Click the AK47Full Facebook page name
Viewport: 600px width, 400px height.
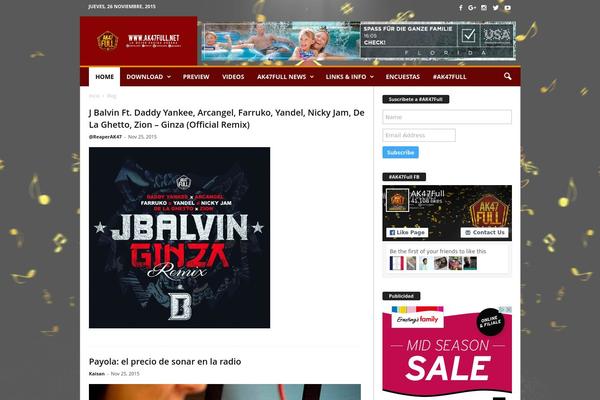[427, 193]
